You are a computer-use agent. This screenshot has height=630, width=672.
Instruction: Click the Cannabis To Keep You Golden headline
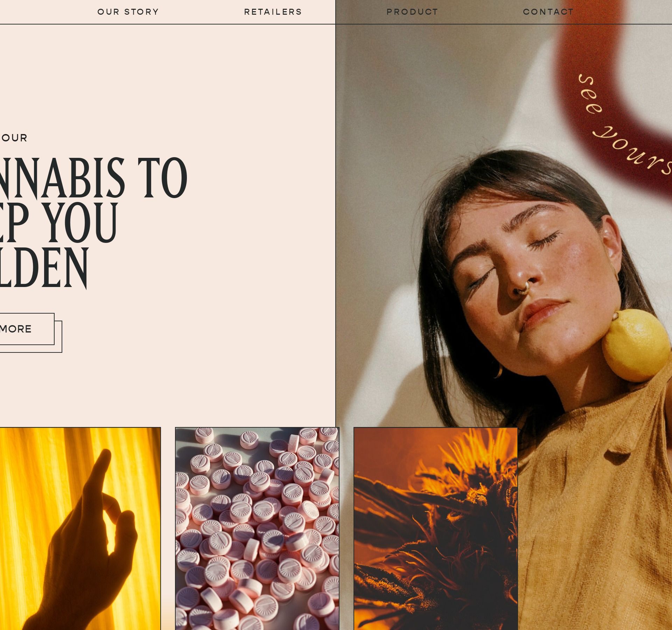click(x=93, y=223)
